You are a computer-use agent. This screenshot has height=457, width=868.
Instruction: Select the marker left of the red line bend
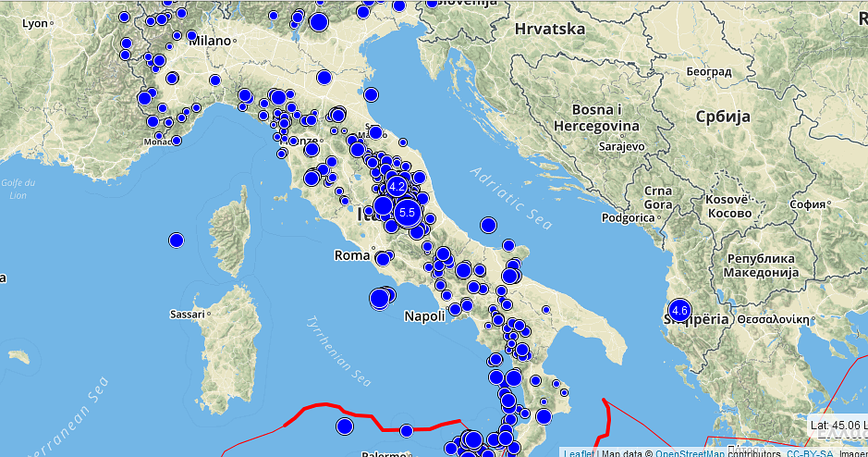pyautogui.click(x=344, y=426)
